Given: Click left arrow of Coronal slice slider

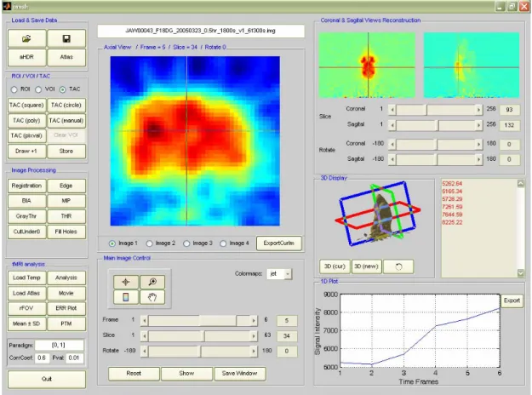Looking at the screenshot, I should (x=392, y=110).
